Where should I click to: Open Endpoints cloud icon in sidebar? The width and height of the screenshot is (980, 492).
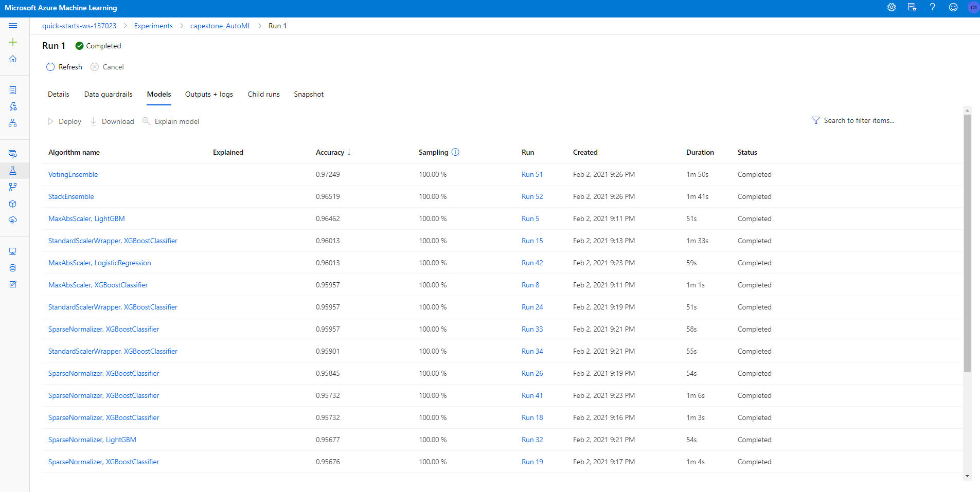pos(13,220)
